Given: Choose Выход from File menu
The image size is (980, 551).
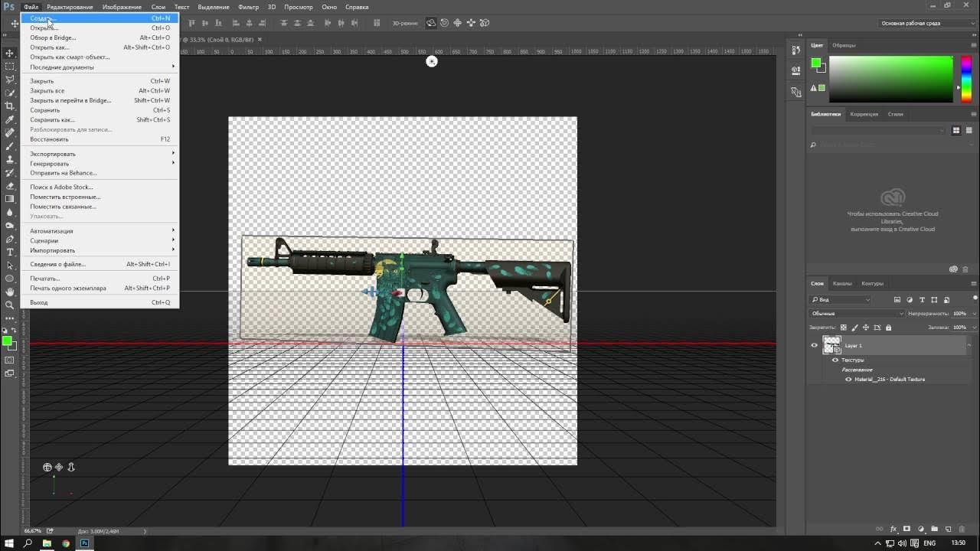Looking at the screenshot, I should click(101, 302).
